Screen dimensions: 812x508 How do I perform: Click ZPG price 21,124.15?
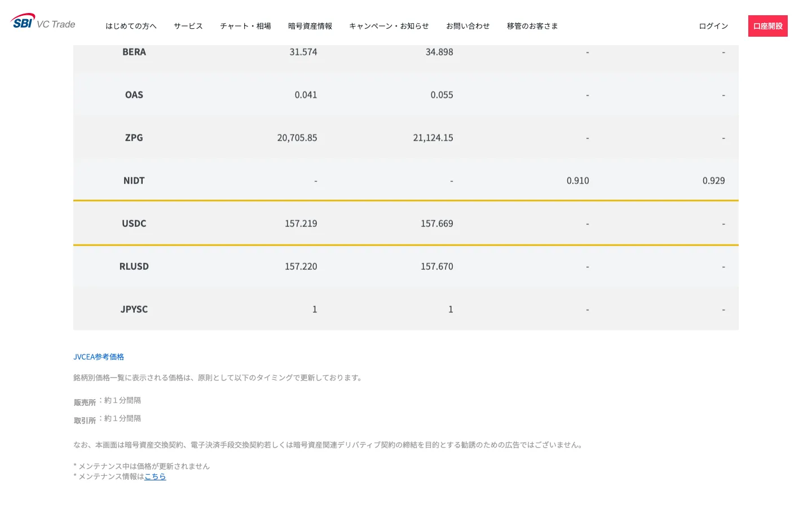[x=433, y=138]
